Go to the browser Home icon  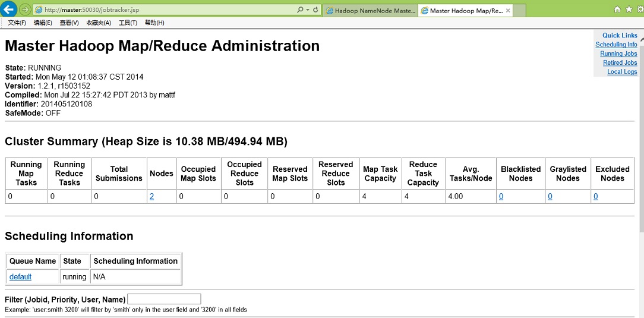(x=618, y=10)
